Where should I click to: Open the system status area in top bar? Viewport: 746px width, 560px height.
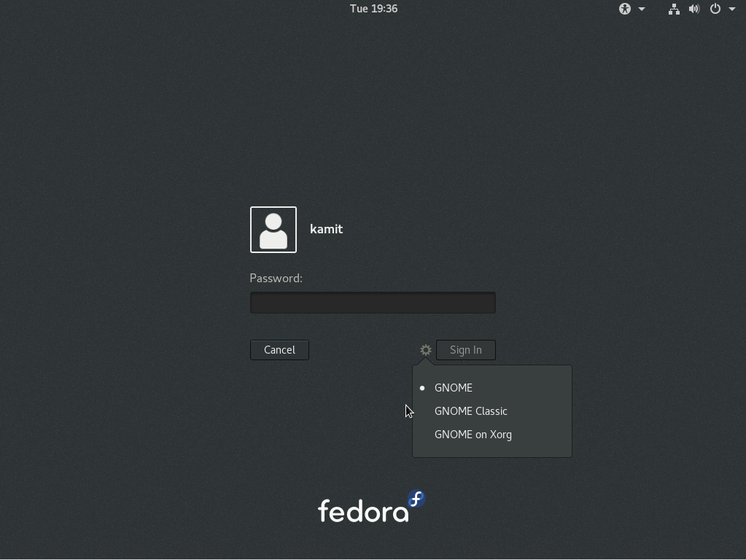[x=693, y=9]
